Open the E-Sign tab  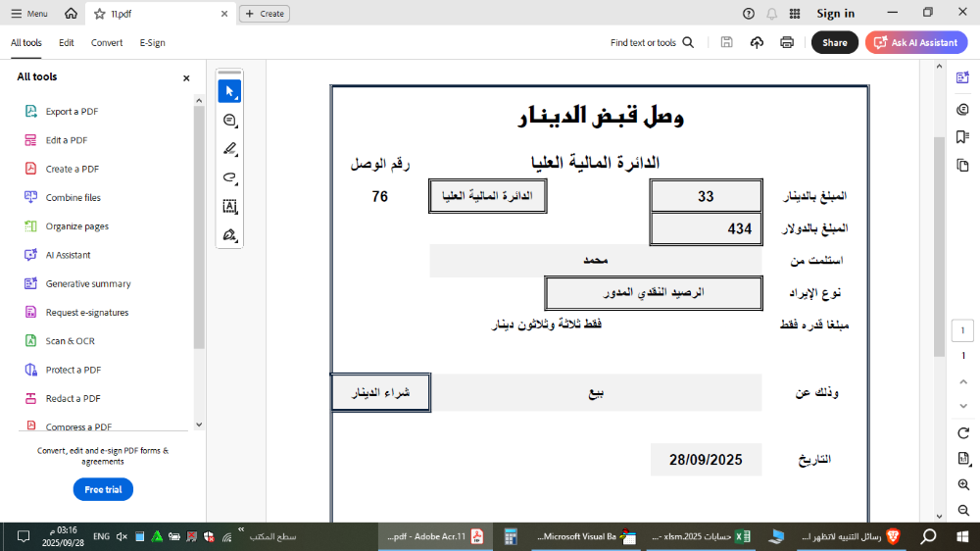152,43
